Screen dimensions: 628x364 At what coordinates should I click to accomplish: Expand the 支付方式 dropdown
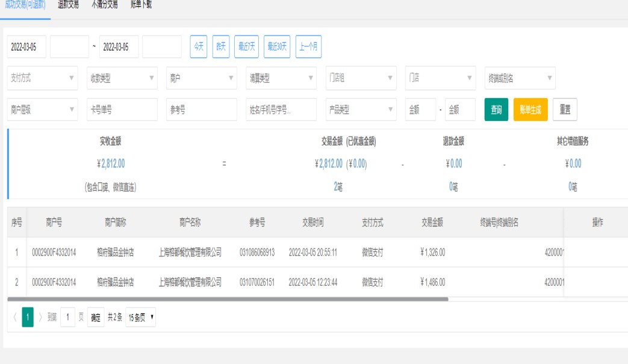pyautogui.click(x=42, y=78)
